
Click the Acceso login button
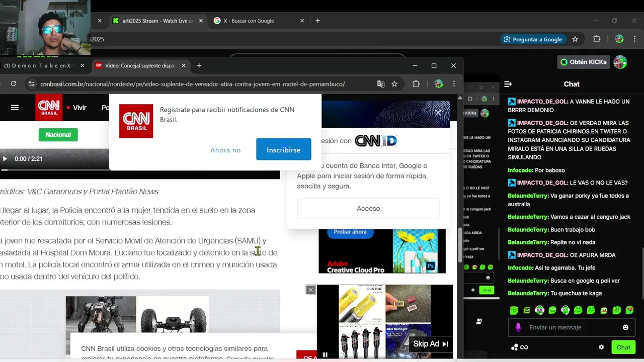[368, 209]
